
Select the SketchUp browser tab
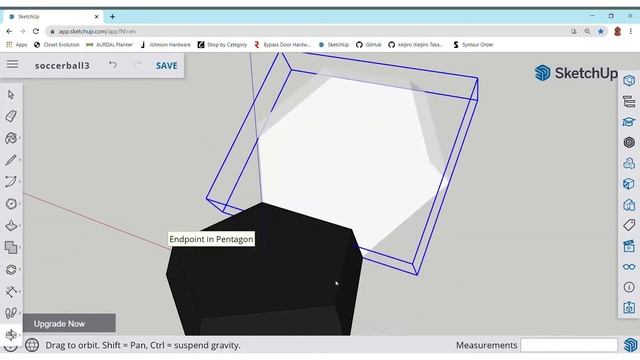point(53,17)
